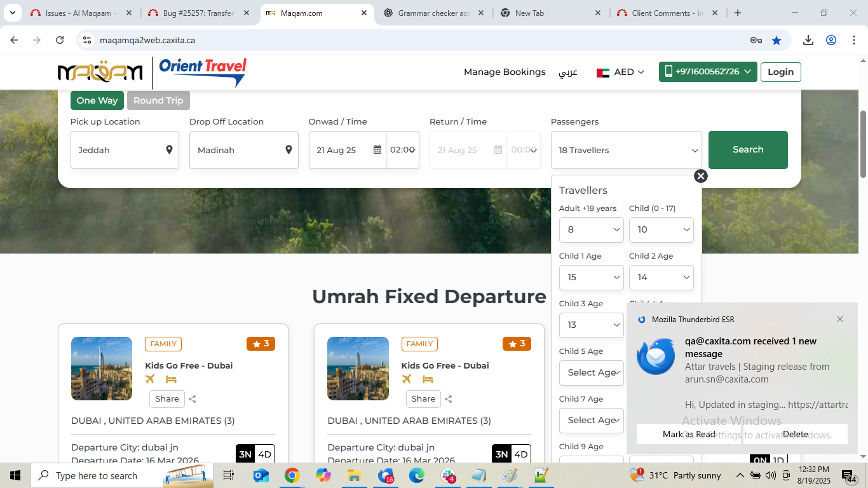Reload the page using the refresh icon
The image size is (868, 488).
tap(60, 40)
